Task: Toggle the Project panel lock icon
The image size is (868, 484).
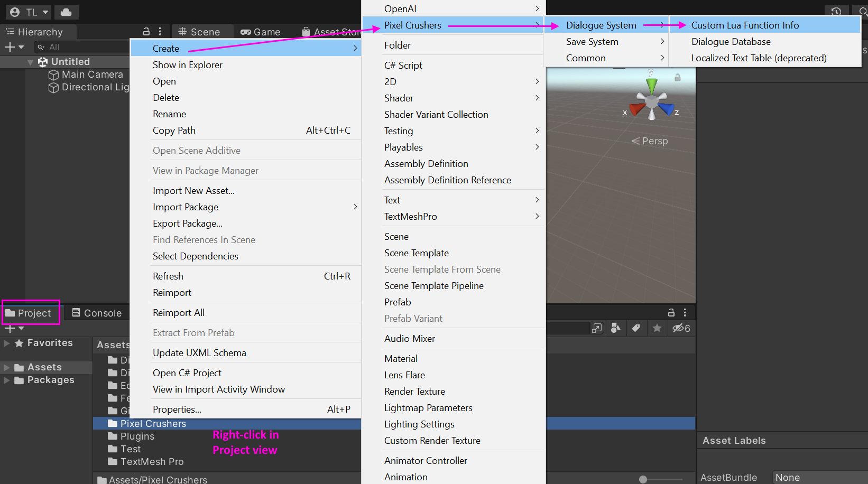Action: [x=671, y=312]
